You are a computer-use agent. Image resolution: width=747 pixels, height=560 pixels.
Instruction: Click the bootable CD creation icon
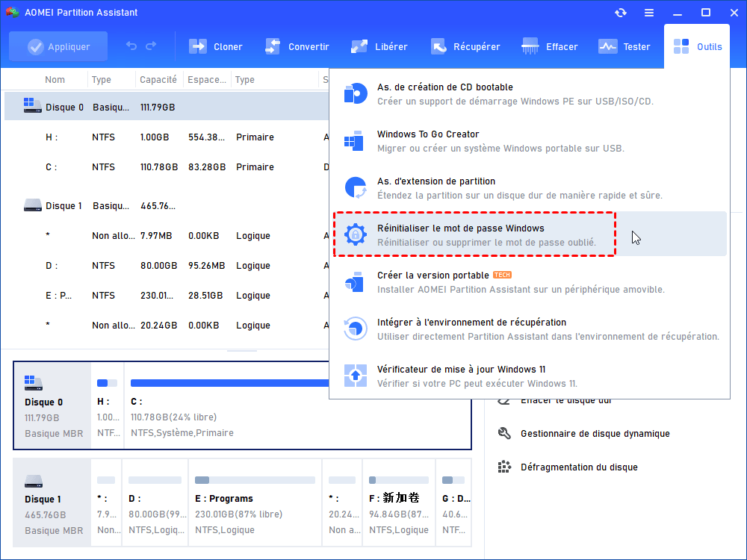tap(356, 94)
